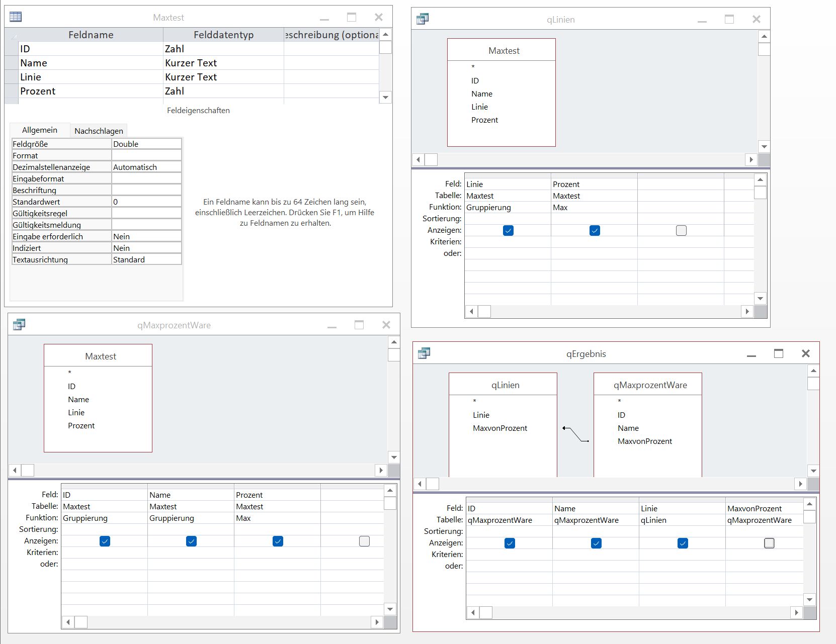Uncheck Anzeigen for ID in qErgebnis
Screen dimensions: 836x644
pyautogui.click(x=510, y=543)
